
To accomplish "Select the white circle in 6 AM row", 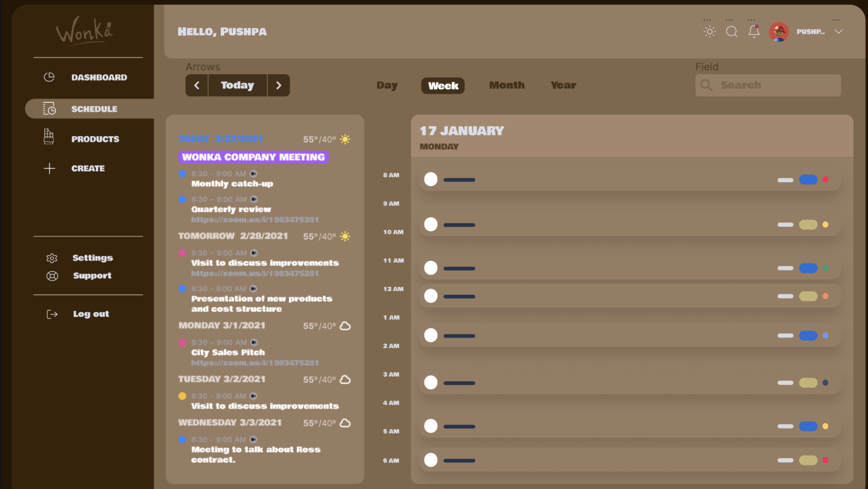I will [431, 460].
